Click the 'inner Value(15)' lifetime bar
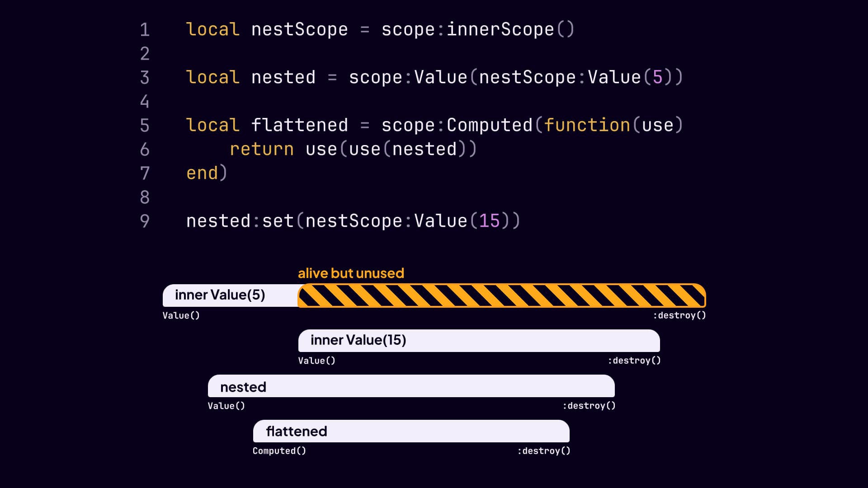Image resolution: width=868 pixels, height=488 pixels. click(479, 341)
